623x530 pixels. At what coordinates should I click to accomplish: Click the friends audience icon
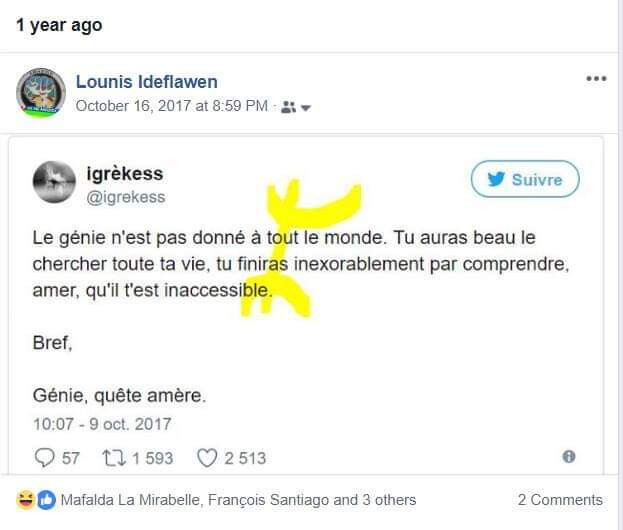click(288, 107)
